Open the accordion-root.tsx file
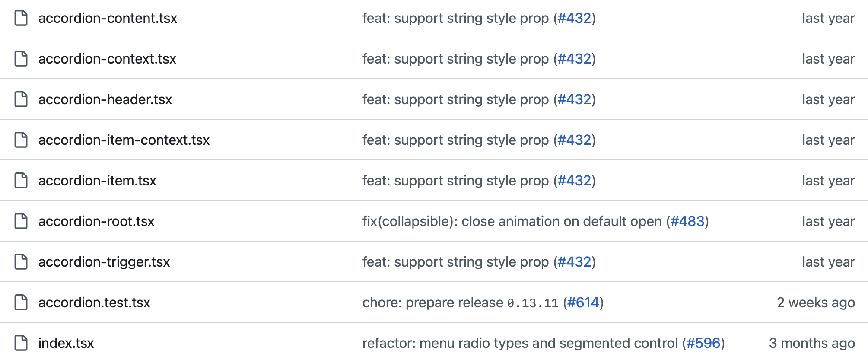 tap(96, 221)
